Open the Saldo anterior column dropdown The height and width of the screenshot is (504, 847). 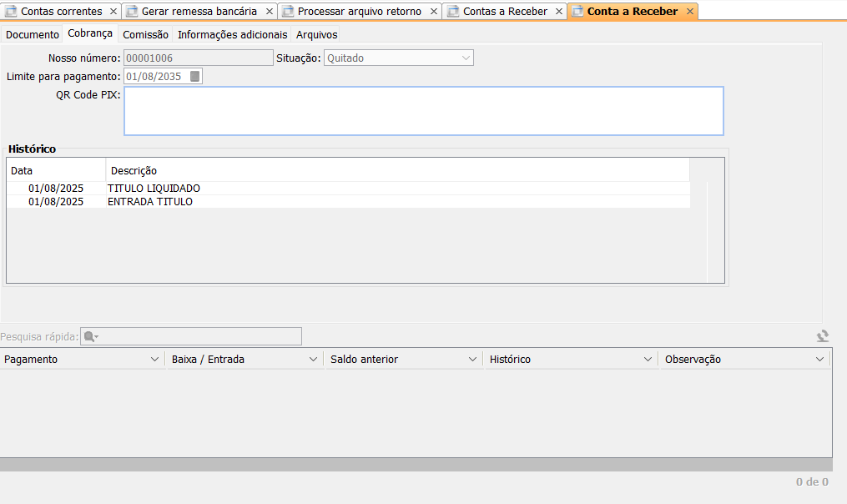pos(473,360)
